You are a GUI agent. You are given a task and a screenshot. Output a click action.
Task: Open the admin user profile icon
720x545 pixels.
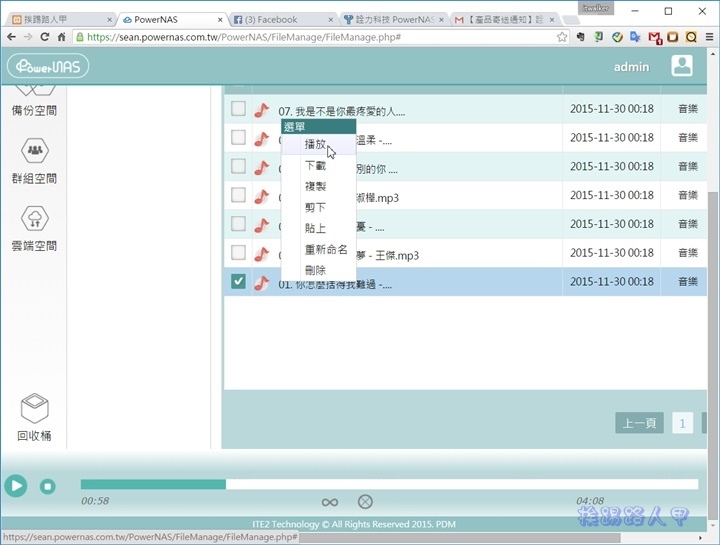click(x=682, y=67)
